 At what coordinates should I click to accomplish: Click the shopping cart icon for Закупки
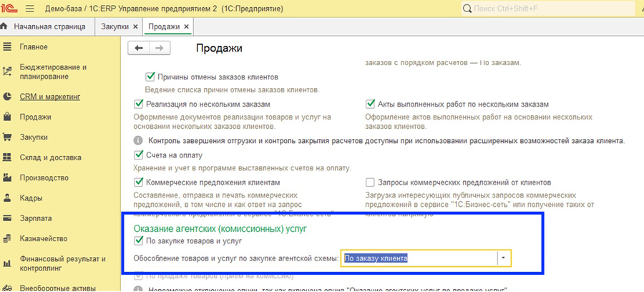(x=8, y=137)
